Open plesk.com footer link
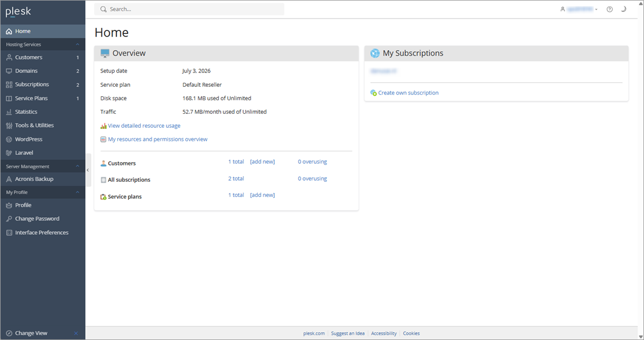The height and width of the screenshot is (340, 644). tap(314, 333)
